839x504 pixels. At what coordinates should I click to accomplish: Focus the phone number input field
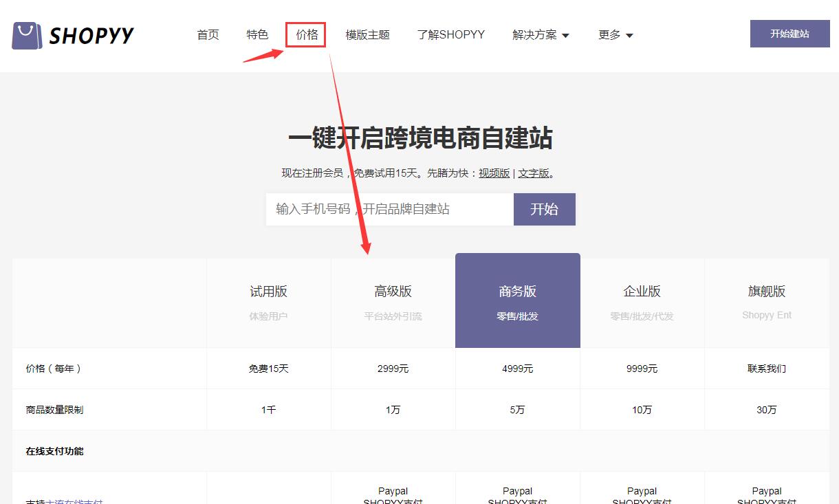tap(390, 209)
